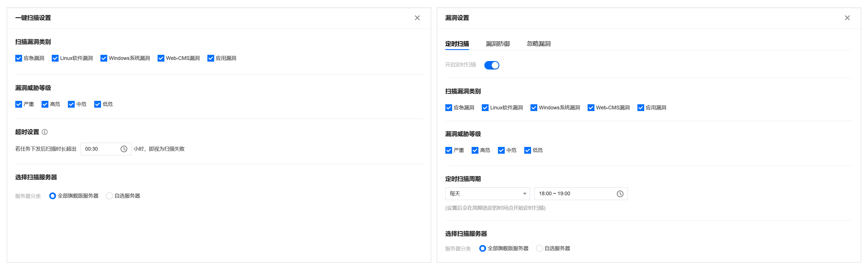Click 扫描漏洞类别 heading in 漏洞设置 dialog
This screenshot has width=868, height=269.
tap(463, 91)
